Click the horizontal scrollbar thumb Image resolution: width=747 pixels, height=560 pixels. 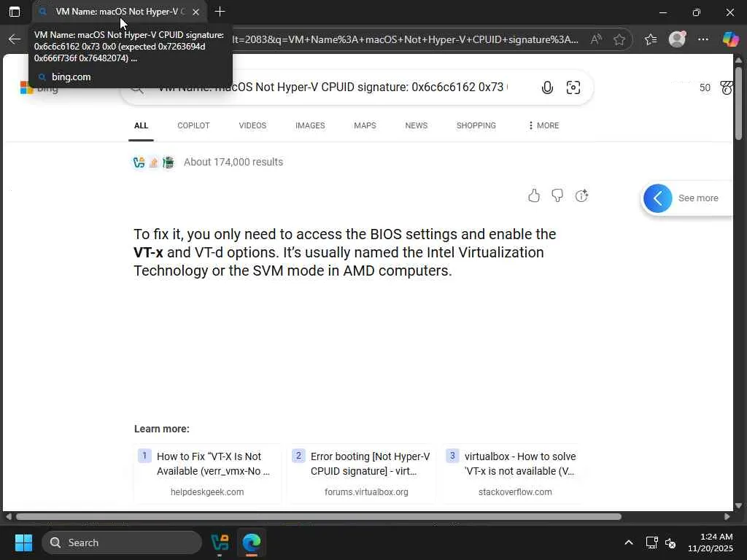(319, 517)
